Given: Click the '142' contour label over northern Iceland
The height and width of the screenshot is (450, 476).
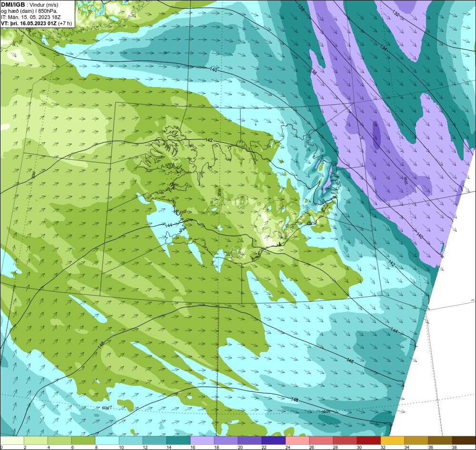Looking at the screenshot, I should coord(209,140).
